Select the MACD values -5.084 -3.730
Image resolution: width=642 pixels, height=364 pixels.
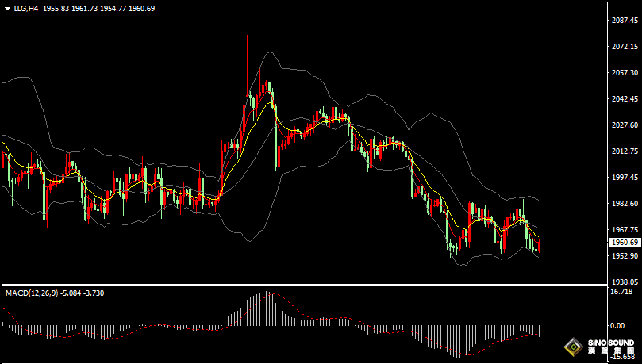[x=82, y=293]
